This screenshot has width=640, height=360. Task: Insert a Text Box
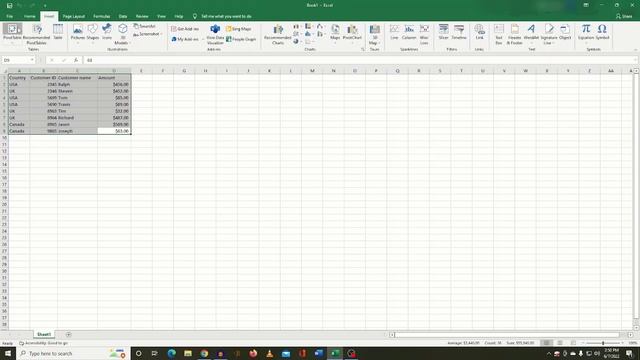[499, 34]
